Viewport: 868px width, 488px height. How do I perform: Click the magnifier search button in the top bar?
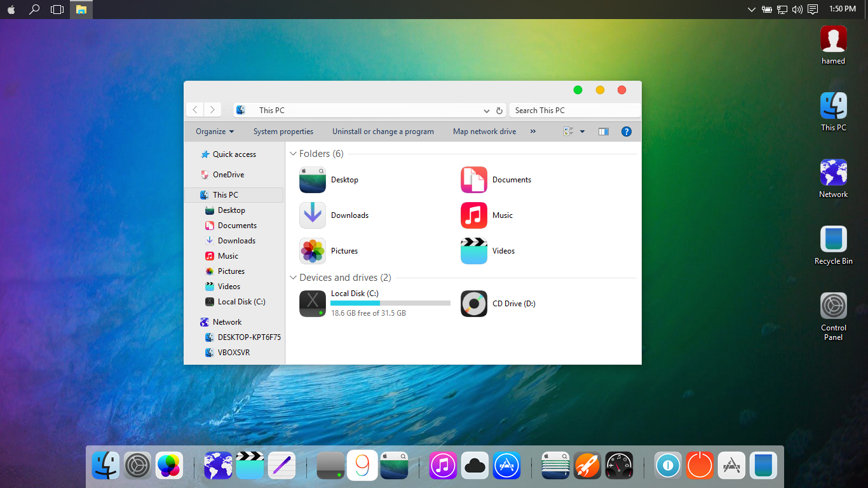click(34, 10)
